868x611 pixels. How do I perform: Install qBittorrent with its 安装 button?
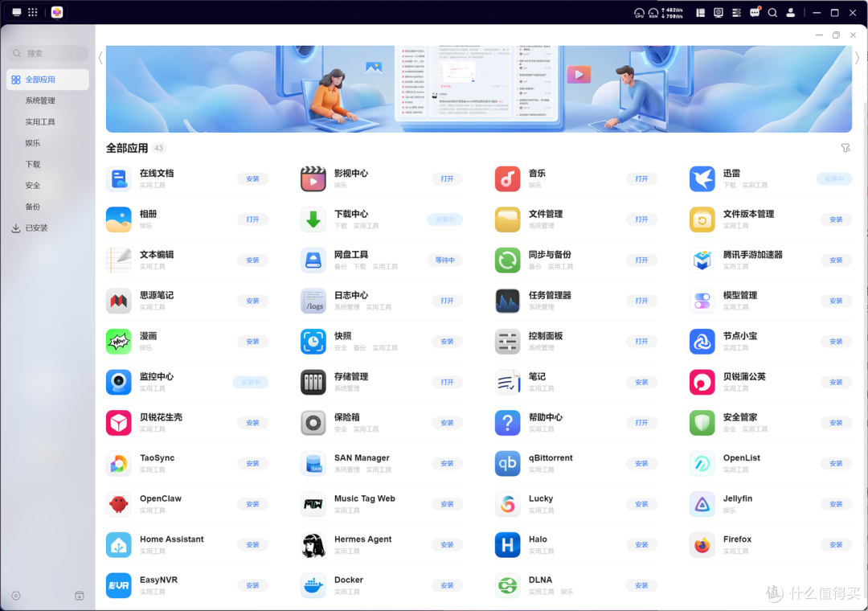point(641,463)
